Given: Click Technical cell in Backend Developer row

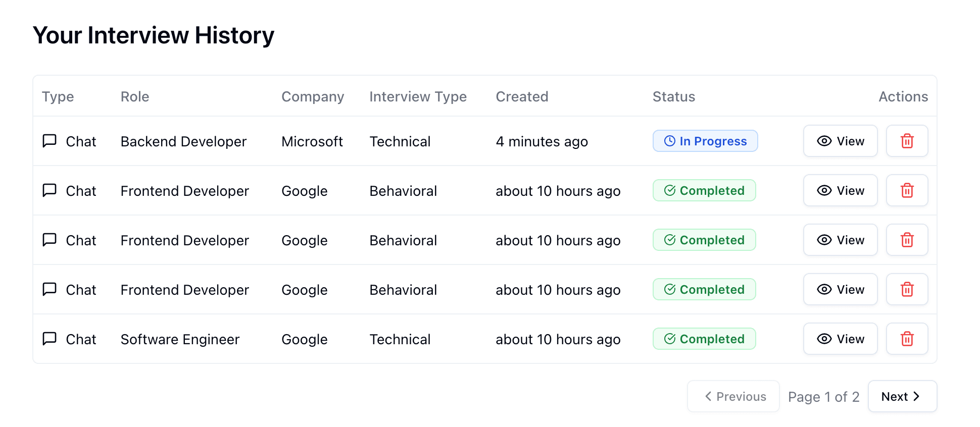Looking at the screenshot, I should tap(400, 141).
